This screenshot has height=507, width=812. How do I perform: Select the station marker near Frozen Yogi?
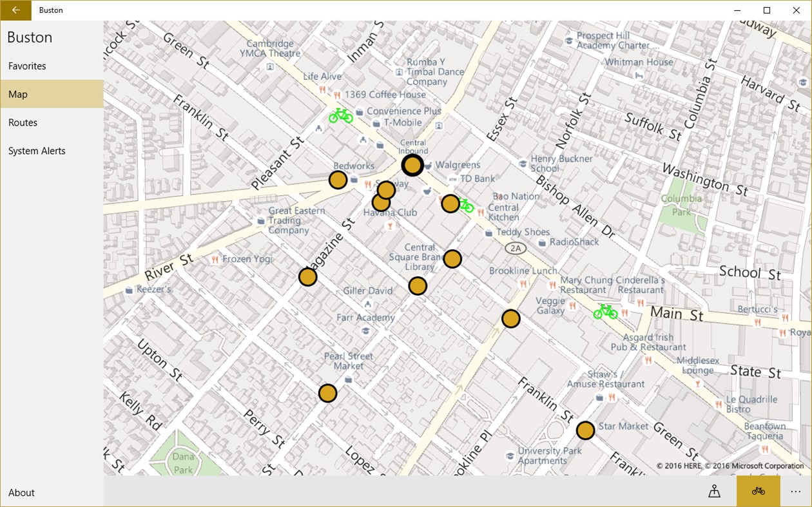[308, 278]
